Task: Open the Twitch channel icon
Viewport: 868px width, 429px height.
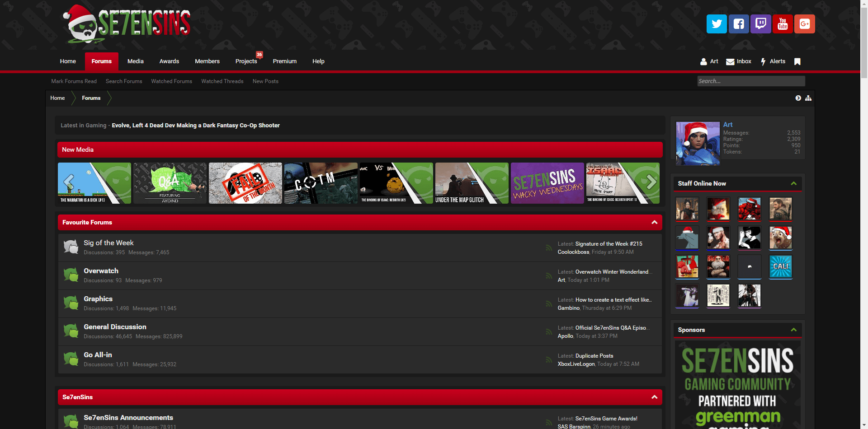Action: 761,24
